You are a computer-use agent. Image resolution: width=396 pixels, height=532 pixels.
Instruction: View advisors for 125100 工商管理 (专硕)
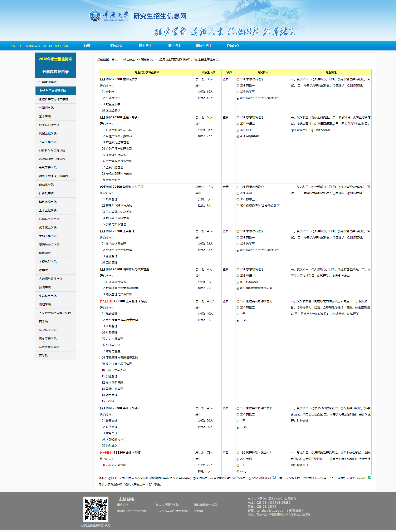226,301
